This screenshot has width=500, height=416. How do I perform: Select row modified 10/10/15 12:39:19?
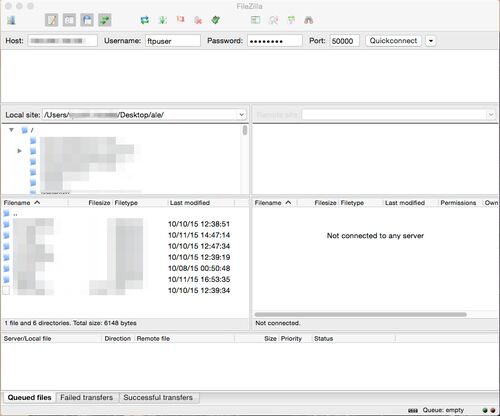125,257
